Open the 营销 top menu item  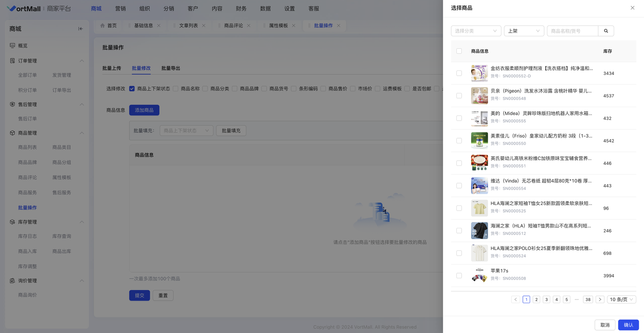click(x=120, y=8)
